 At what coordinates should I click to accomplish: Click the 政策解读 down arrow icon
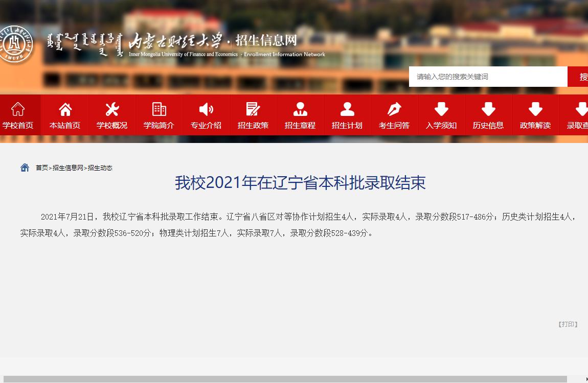click(x=535, y=109)
